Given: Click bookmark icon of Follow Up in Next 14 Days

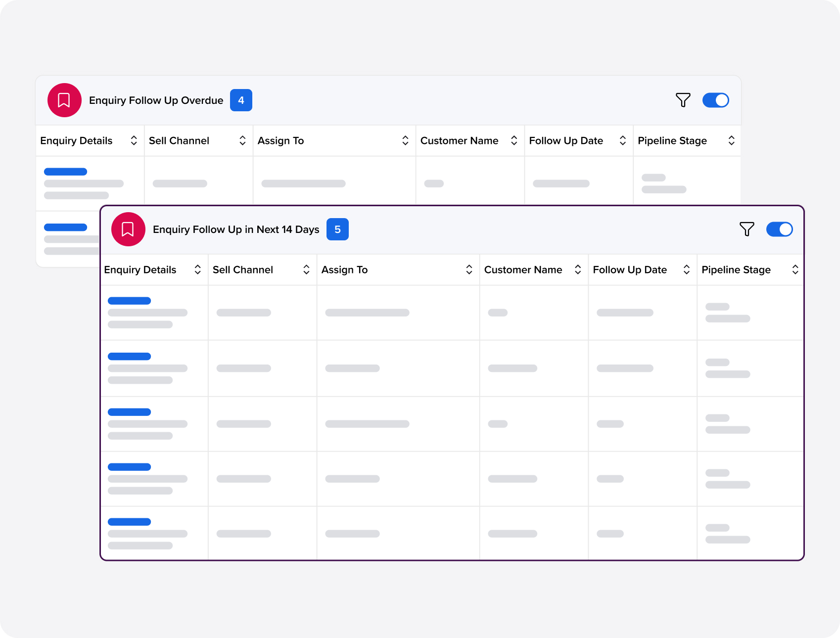Looking at the screenshot, I should pos(128,229).
